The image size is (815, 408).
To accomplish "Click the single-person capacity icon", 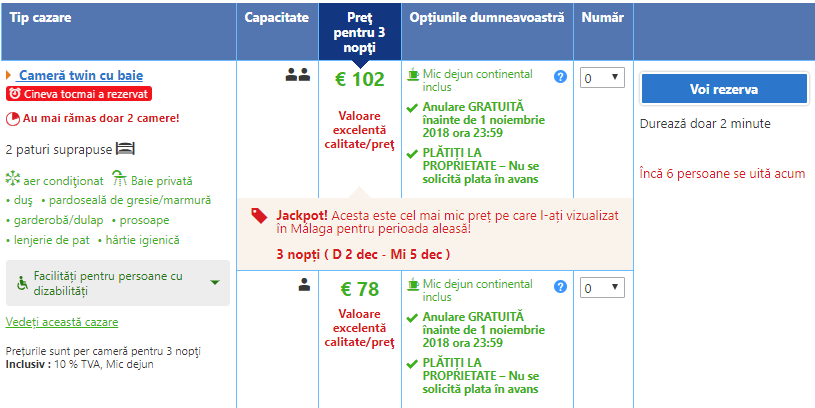I will (304, 284).
